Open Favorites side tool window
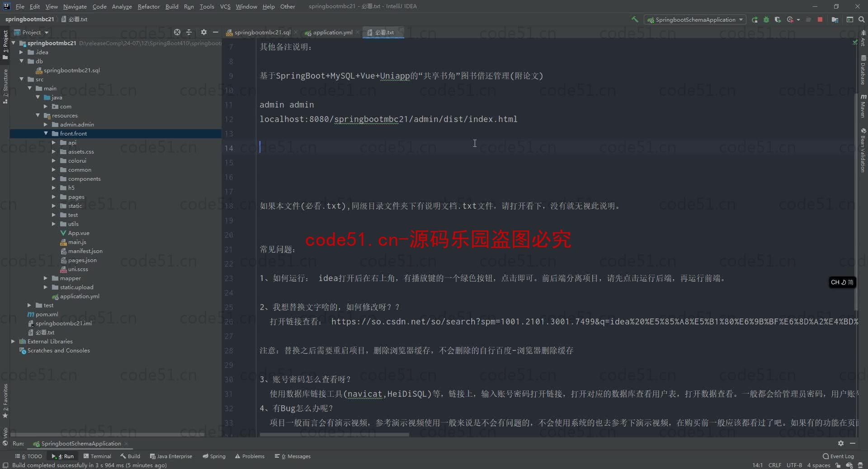The height and width of the screenshot is (469, 868). click(x=5, y=401)
